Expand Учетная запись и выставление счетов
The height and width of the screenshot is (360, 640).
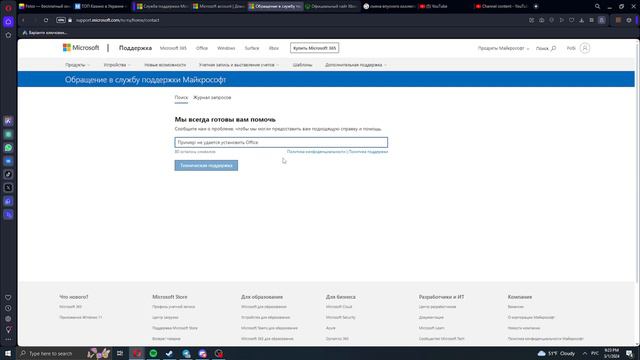239,65
